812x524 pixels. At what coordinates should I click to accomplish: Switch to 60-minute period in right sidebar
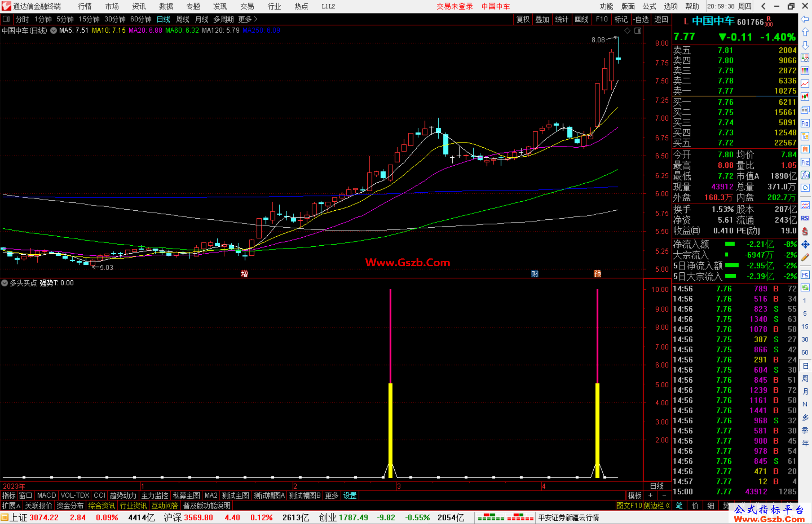[805, 352]
